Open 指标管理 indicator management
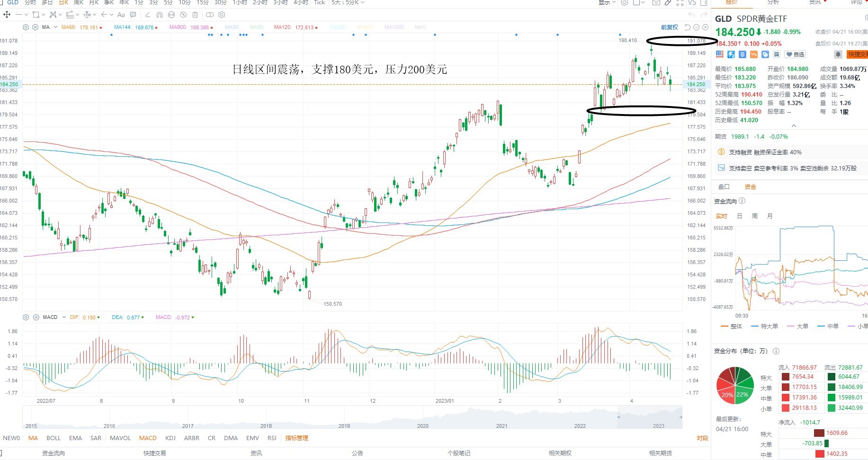Image resolution: width=868 pixels, height=460 pixels. click(x=297, y=438)
